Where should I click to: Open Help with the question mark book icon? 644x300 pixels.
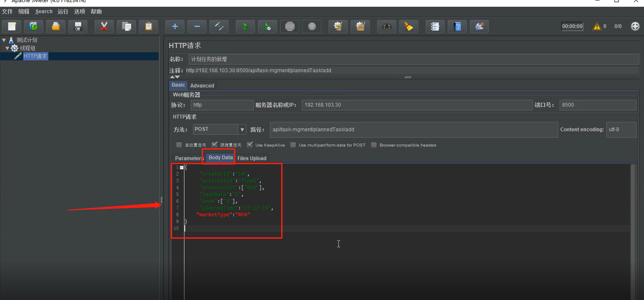click(x=457, y=26)
